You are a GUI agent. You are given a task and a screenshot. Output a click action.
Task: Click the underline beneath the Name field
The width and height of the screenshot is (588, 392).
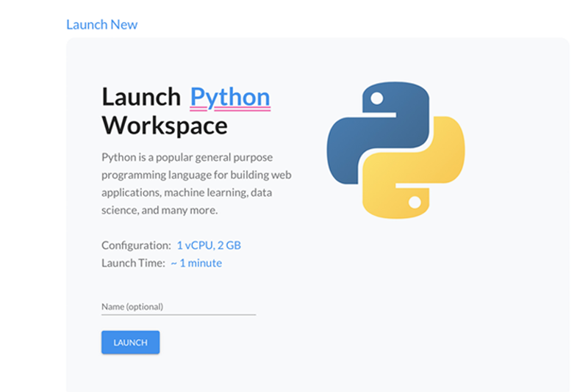click(x=178, y=314)
